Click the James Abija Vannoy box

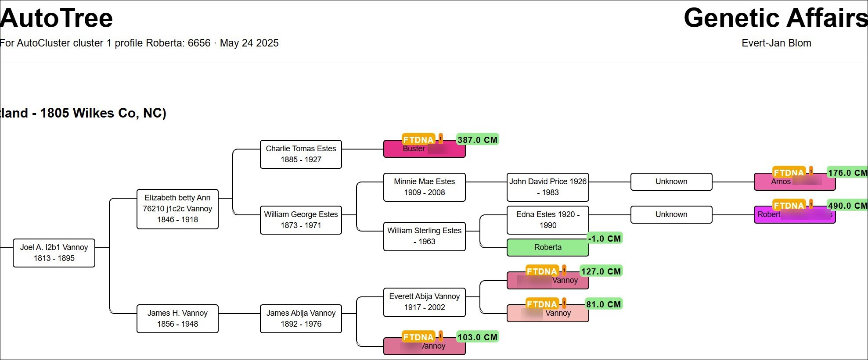[x=301, y=319]
